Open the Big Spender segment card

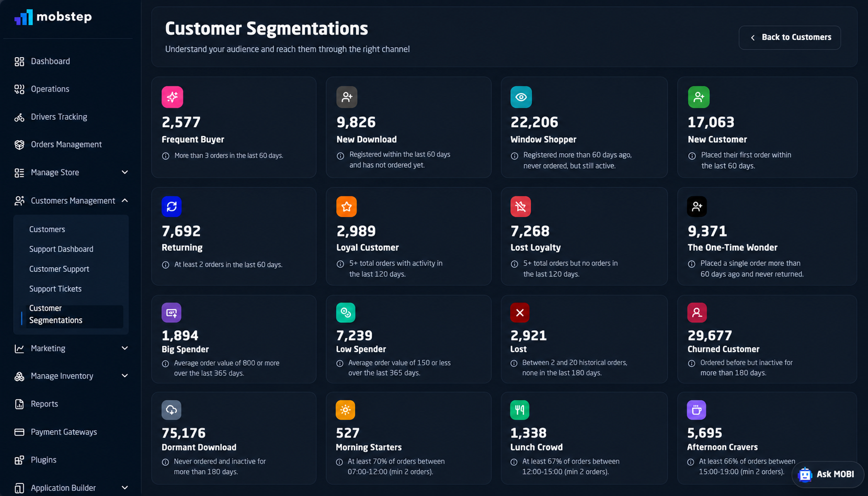click(x=234, y=339)
